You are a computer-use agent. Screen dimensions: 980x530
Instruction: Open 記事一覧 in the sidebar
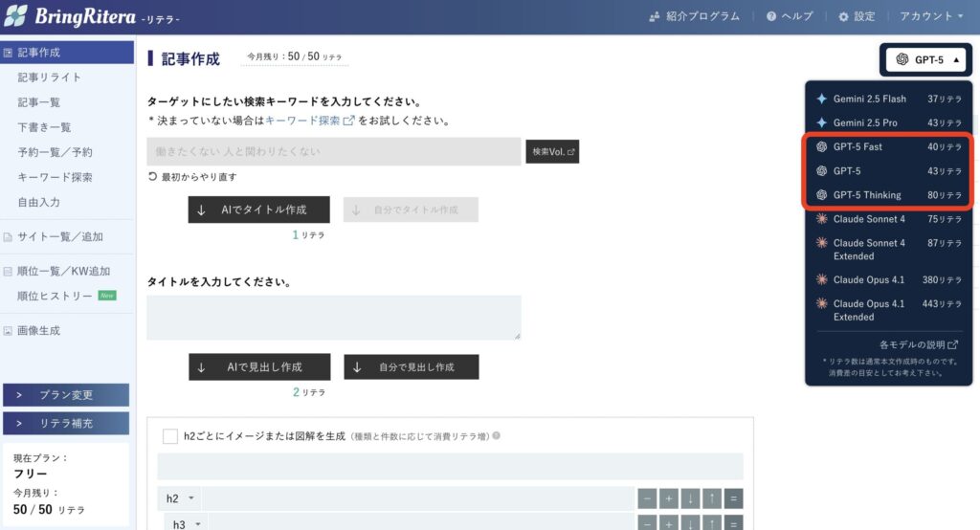(38, 101)
